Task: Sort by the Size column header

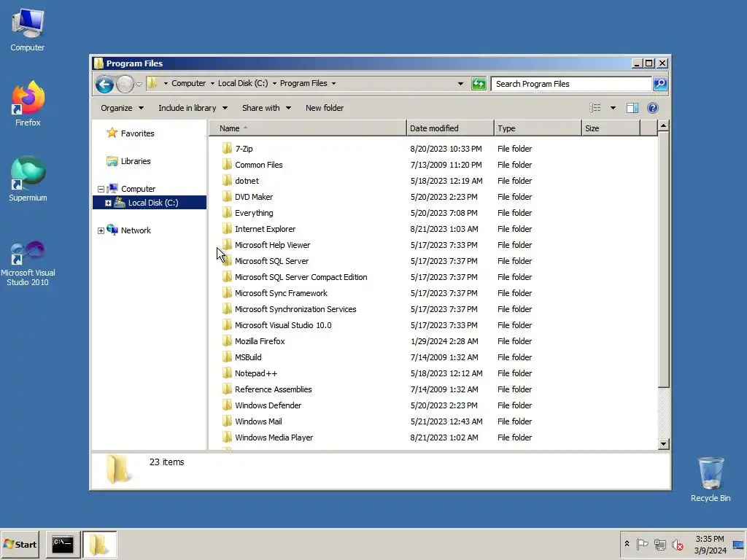Action: (x=611, y=128)
